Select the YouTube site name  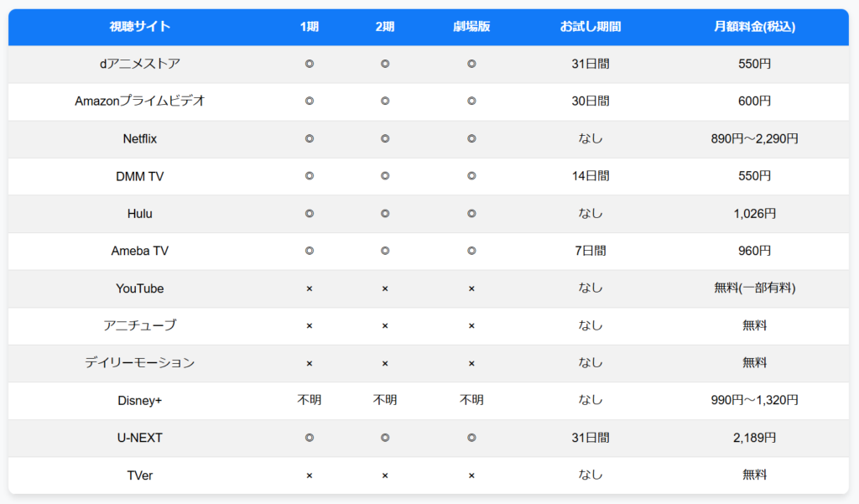pos(140,288)
